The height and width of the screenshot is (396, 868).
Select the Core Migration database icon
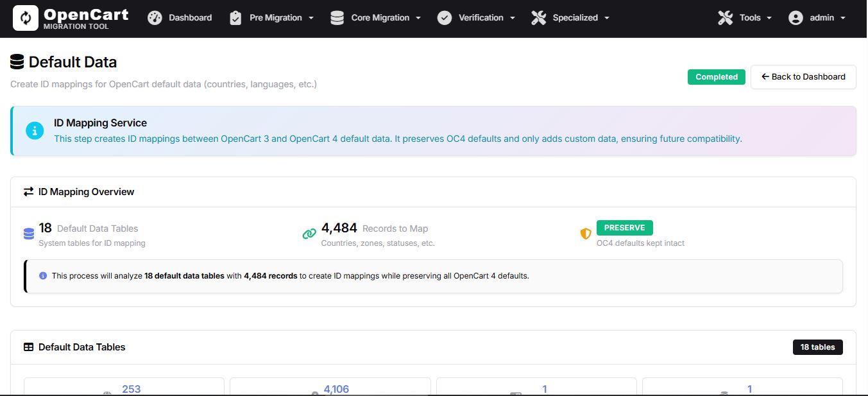pos(336,17)
